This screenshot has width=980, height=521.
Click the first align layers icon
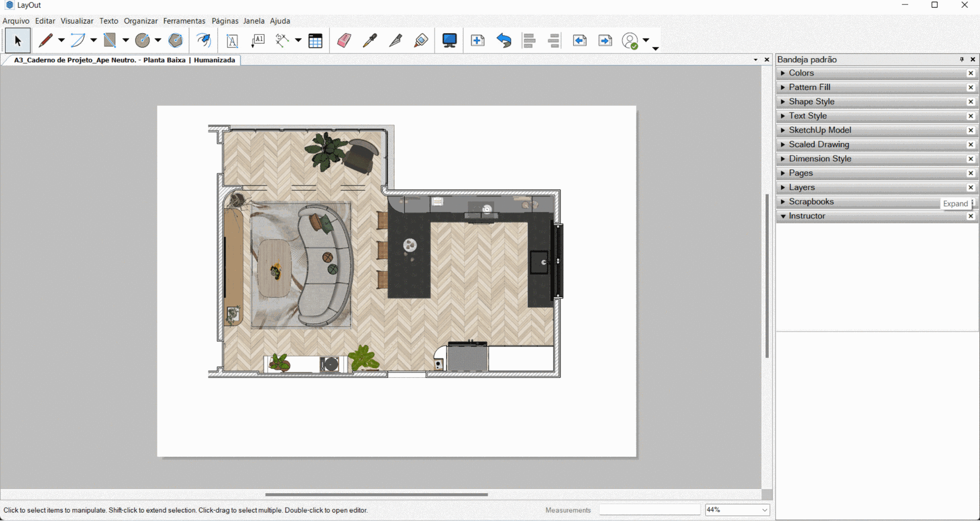click(x=529, y=40)
